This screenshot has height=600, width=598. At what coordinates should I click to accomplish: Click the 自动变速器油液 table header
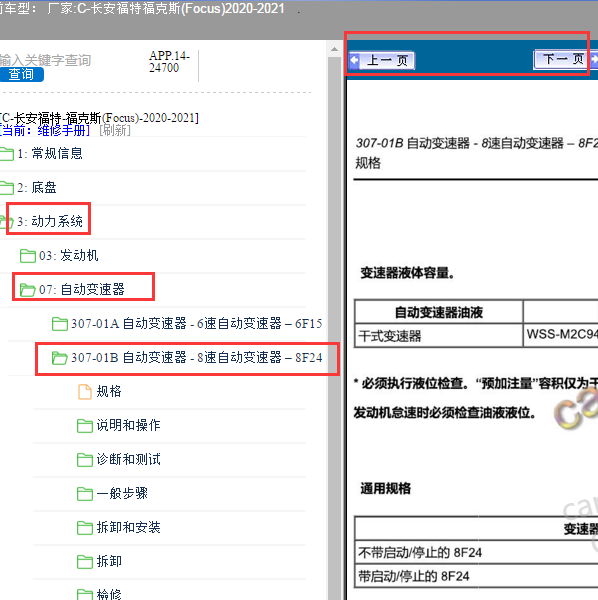click(439, 312)
